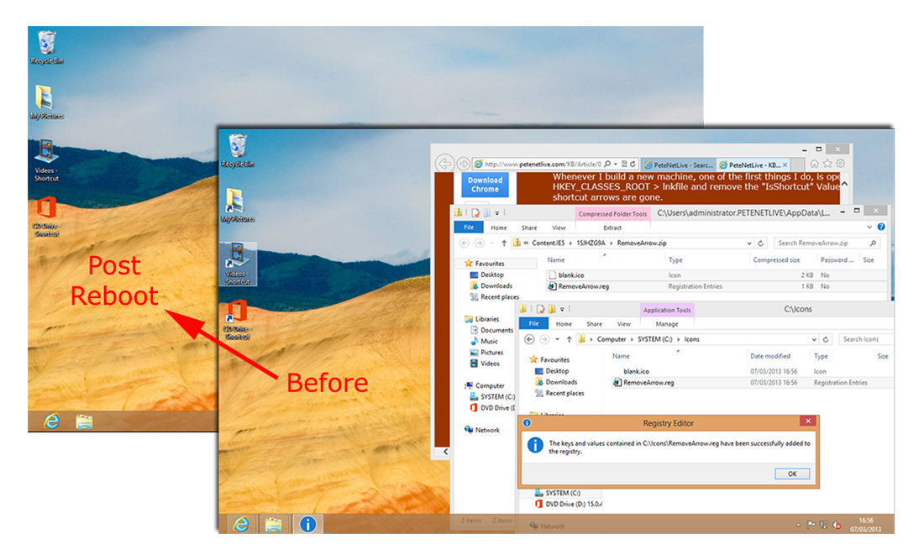Open the Share tab in the RemoveArrow.zip window
Image resolution: width=924 pixels, height=560 pixels.
tap(528, 228)
